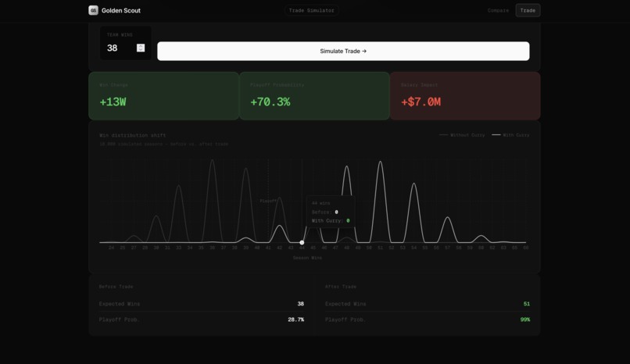
Task: Click the Golden Scout logo icon
Action: (x=93, y=10)
